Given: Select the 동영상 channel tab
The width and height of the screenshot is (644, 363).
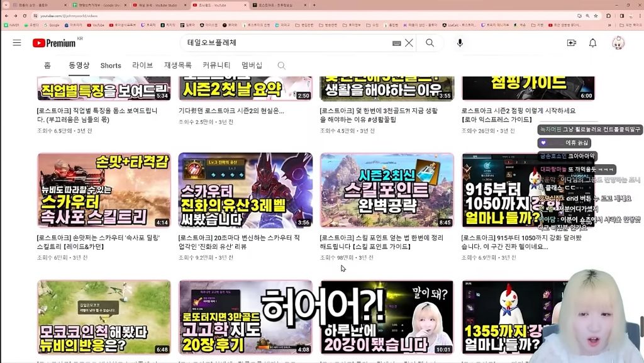Looking at the screenshot, I should [79, 65].
